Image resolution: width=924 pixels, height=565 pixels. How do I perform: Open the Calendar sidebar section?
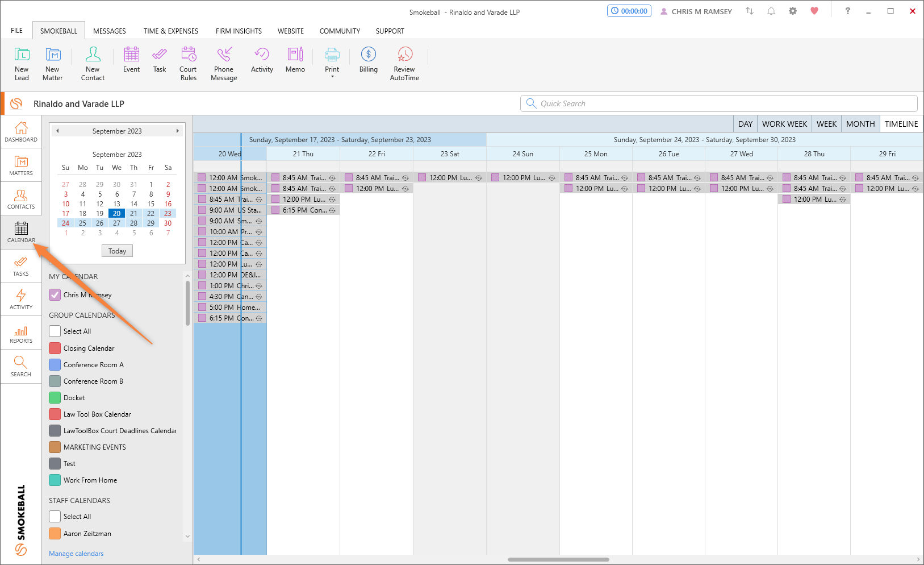[21, 232]
